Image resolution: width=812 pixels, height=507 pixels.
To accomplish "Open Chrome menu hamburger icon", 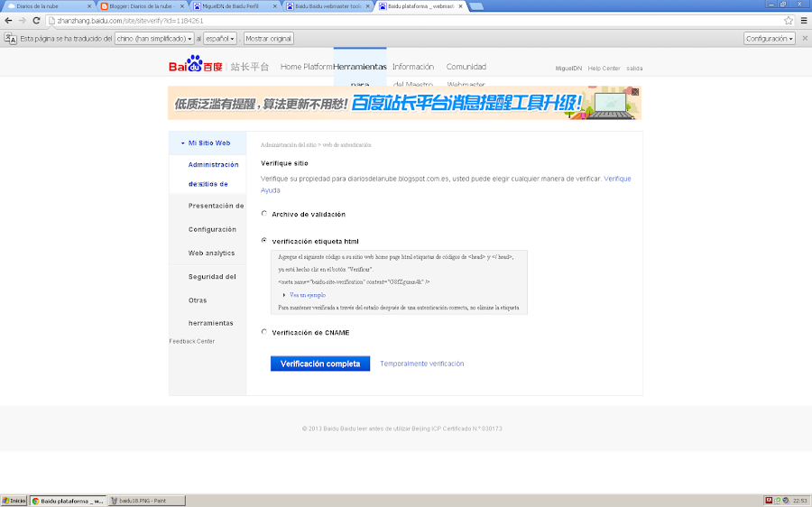I will pos(804,21).
